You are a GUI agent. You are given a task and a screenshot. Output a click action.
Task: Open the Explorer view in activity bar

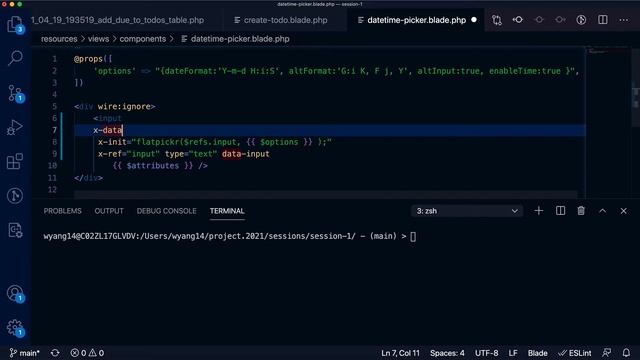tap(15, 24)
